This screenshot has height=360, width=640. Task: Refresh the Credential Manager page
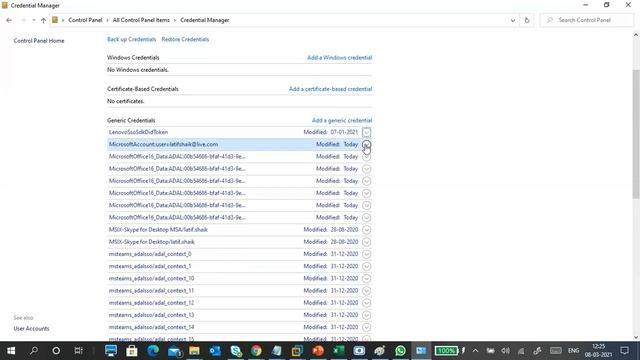coord(527,20)
